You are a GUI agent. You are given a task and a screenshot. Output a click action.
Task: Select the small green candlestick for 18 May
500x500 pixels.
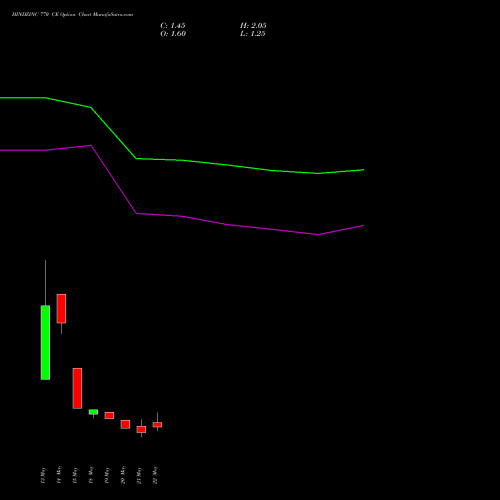click(93, 412)
